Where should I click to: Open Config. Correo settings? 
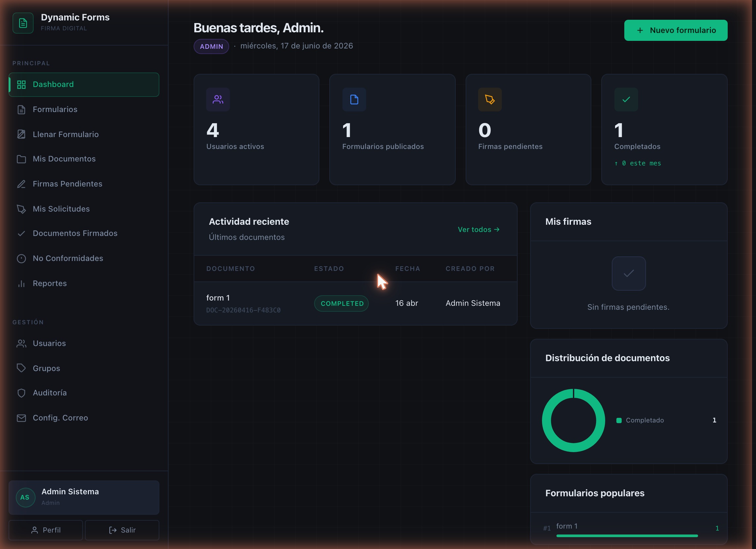84,418
